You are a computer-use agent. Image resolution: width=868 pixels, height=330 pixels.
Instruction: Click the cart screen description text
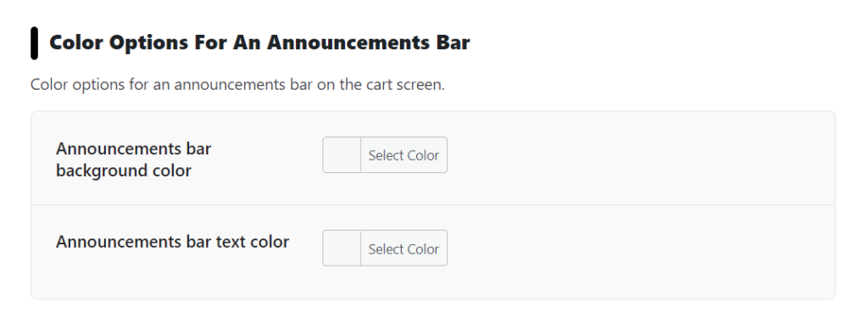click(x=237, y=85)
